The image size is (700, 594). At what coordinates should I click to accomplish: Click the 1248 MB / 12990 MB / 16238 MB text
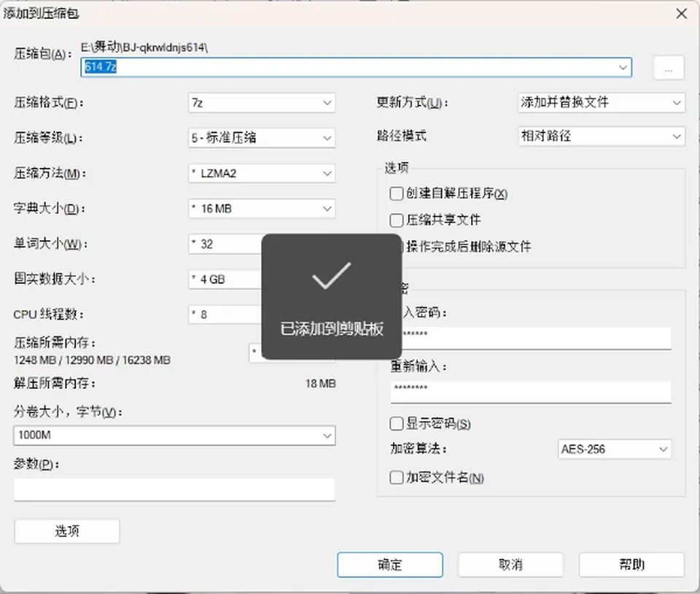click(92, 360)
